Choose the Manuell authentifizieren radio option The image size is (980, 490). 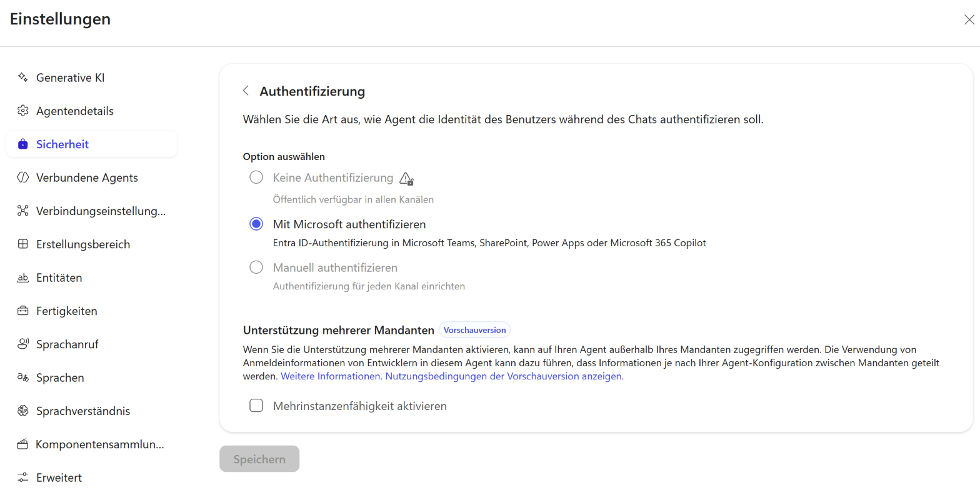tap(256, 267)
